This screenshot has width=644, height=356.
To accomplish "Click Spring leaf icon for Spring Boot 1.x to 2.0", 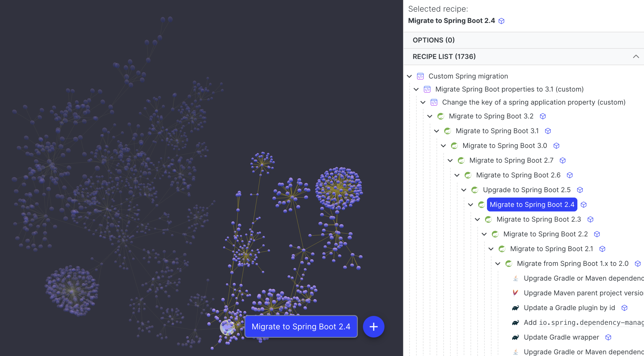I will (509, 264).
